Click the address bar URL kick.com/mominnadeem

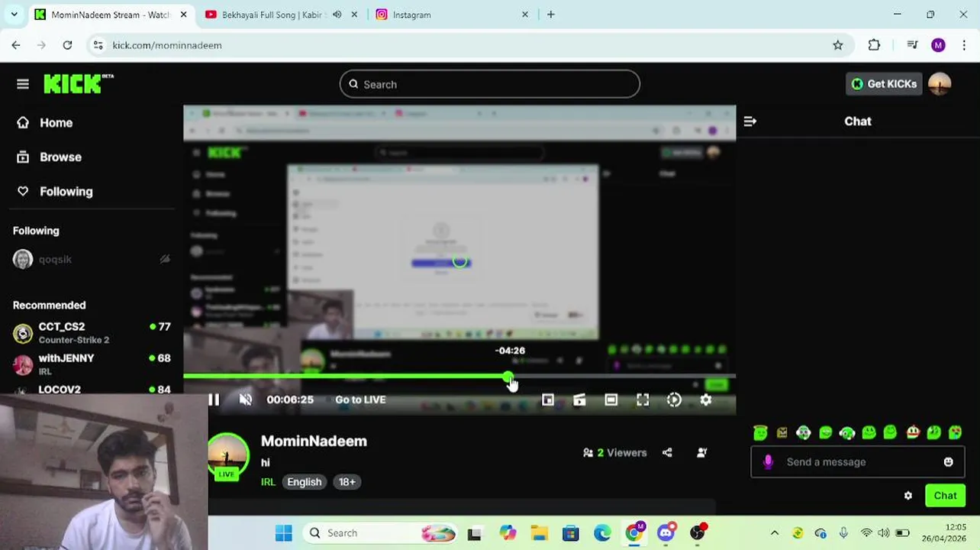(x=167, y=45)
